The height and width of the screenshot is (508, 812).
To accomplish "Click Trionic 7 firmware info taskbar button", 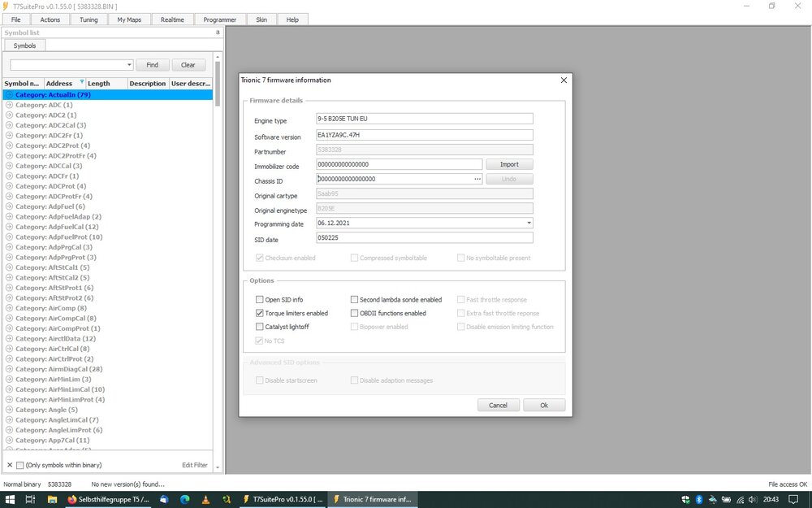I will click(373, 500).
